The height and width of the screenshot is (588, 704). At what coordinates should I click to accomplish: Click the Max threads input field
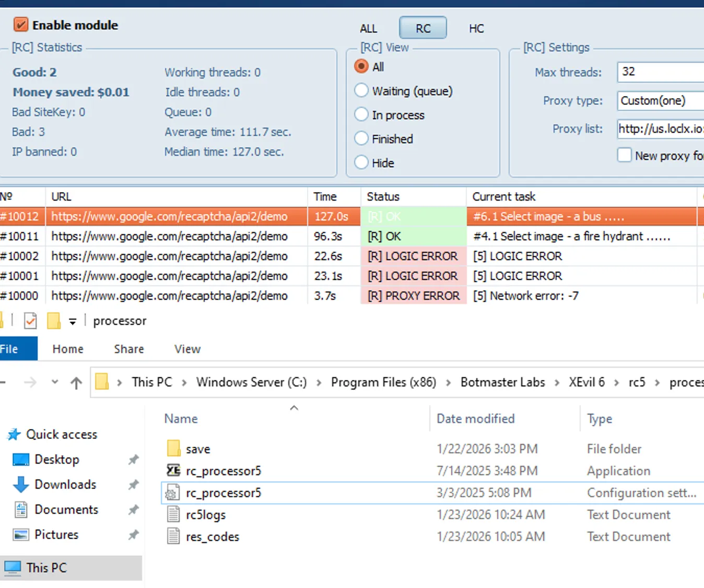point(660,72)
